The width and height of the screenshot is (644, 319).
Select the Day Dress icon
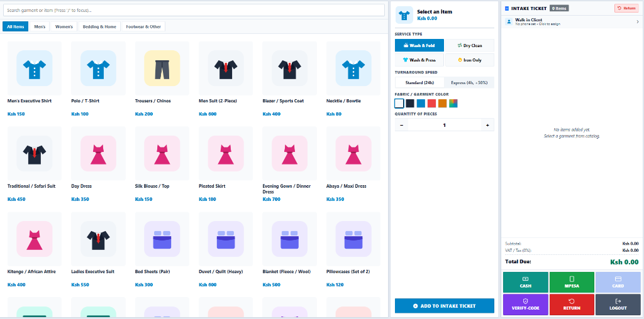click(98, 153)
